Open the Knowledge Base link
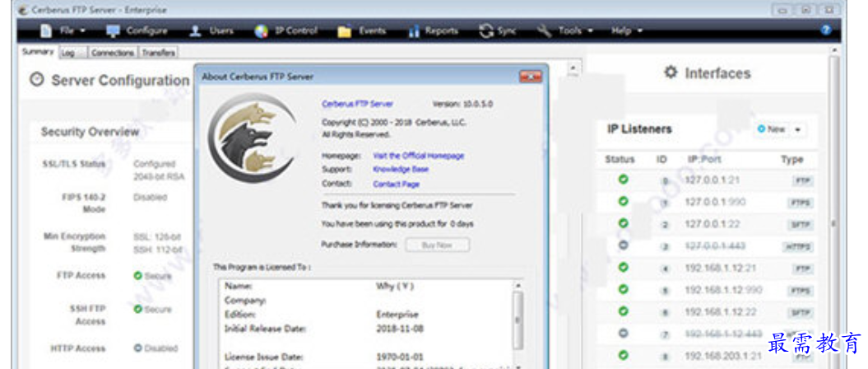Screen dimensions: 868x369 pyautogui.click(x=401, y=169)
